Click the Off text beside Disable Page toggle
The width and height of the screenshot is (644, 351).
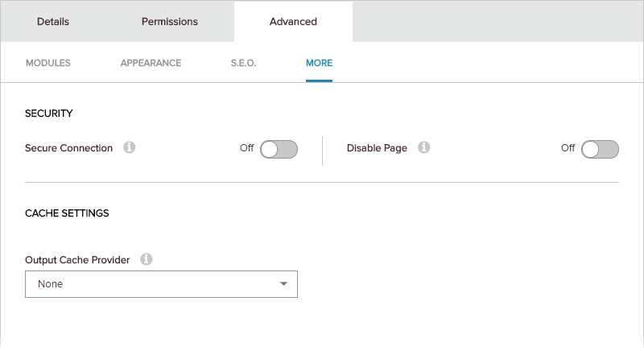568,148
